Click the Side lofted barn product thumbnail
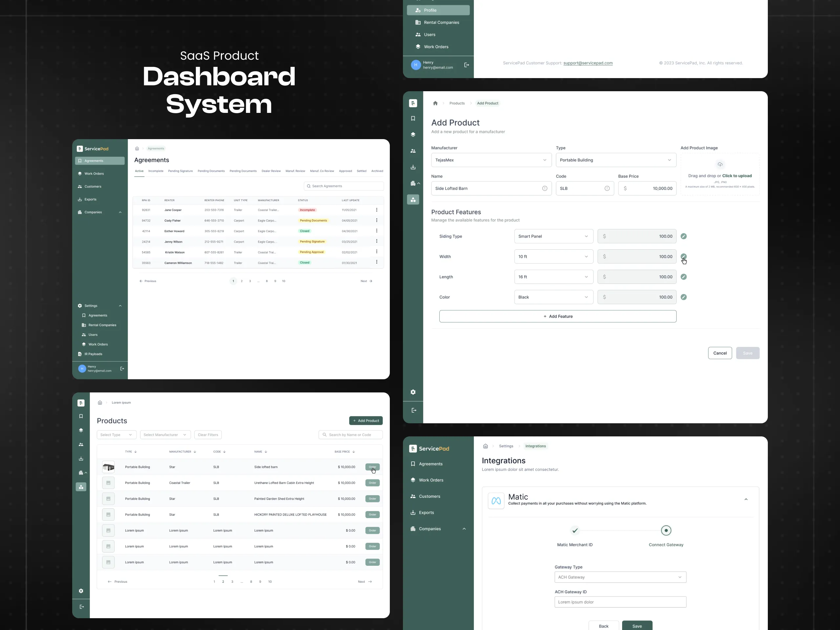The width and height of the screenshot is (840, 630). [108, 467]
